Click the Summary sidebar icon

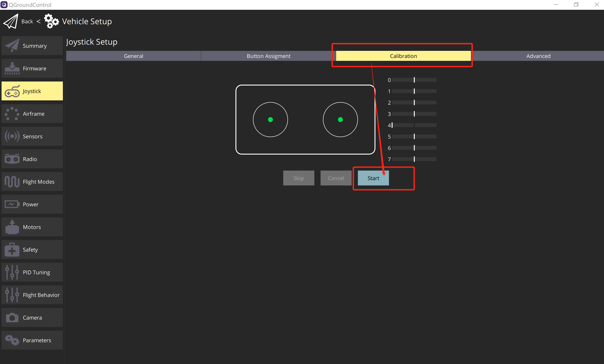[12, 46]
